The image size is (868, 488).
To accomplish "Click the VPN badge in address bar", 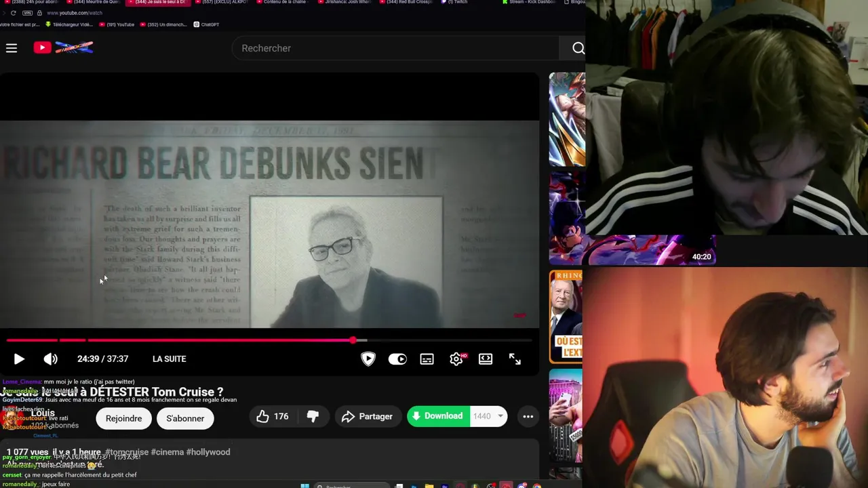I will click(27, 13).
